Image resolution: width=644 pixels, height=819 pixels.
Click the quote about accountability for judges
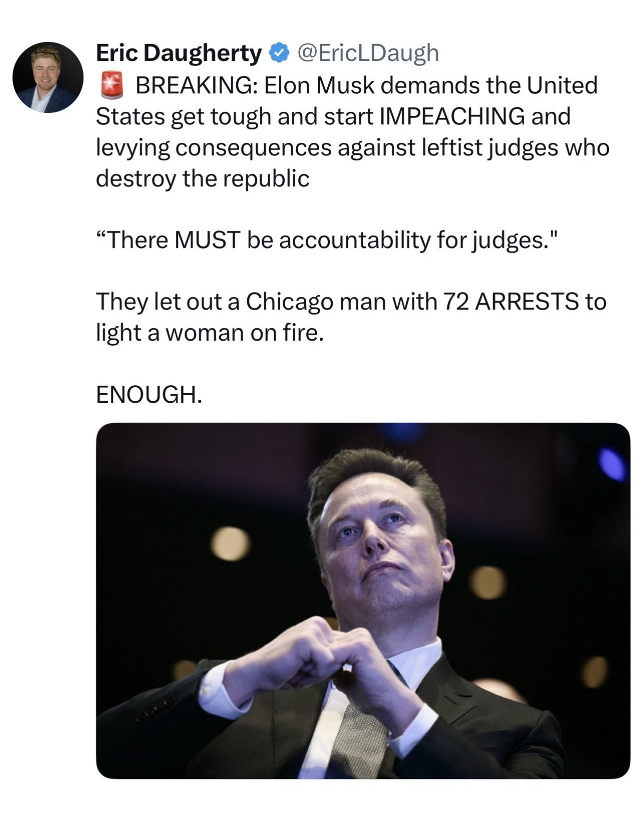click(x=325, y=240)
